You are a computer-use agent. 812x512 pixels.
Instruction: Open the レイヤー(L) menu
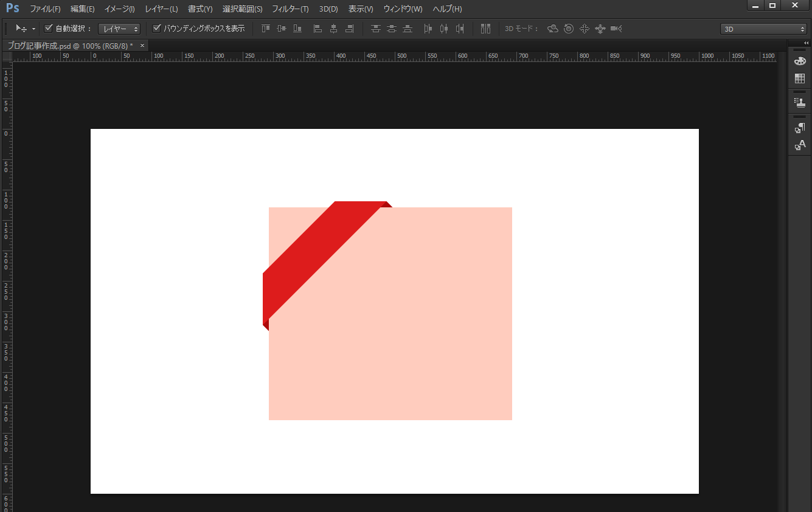tap(161, 9)
